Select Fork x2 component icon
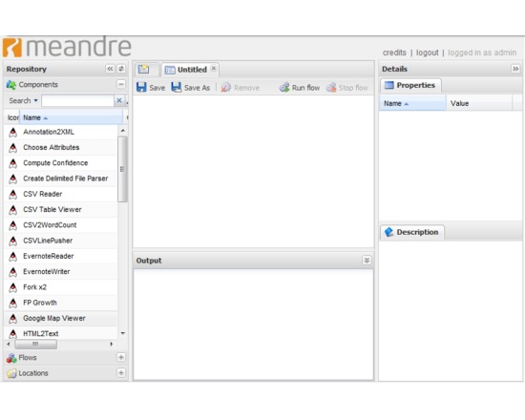Viewport: 525px width, 420px height. point(13,287)
